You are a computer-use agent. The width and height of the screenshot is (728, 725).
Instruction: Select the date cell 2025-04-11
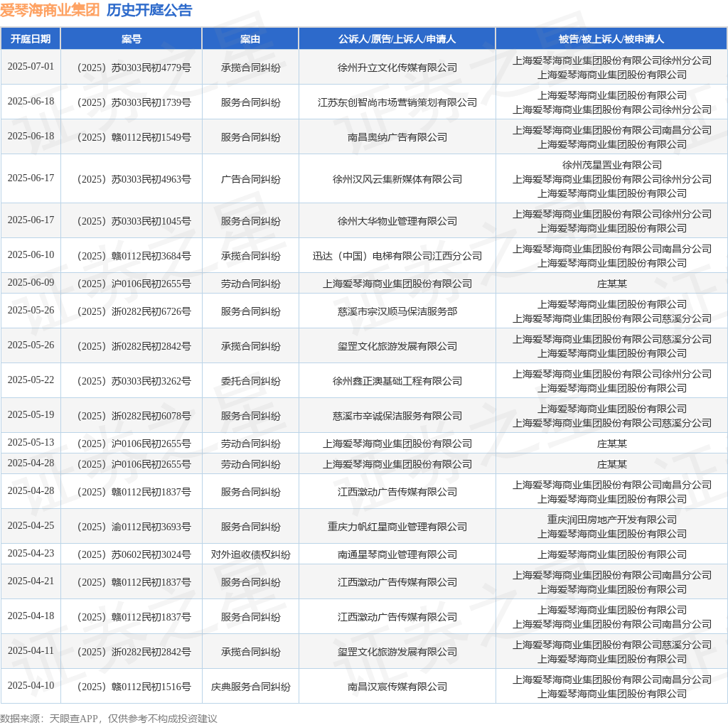31,651
